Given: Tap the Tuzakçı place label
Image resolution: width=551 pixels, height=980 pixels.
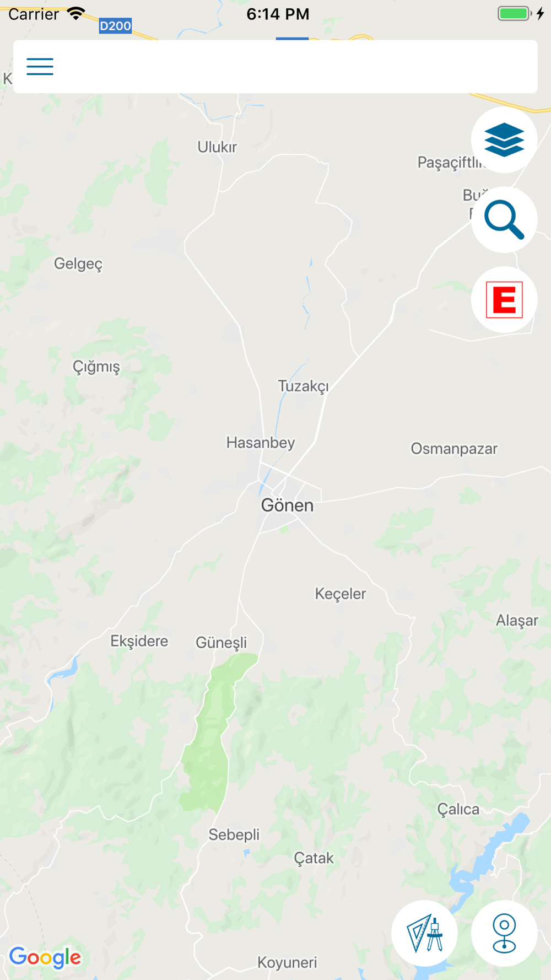Looking at the screenshot, I should [303, 386].
